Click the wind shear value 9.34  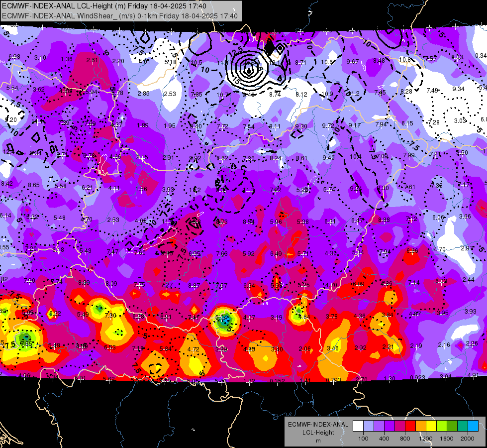(x=458, y=89)
